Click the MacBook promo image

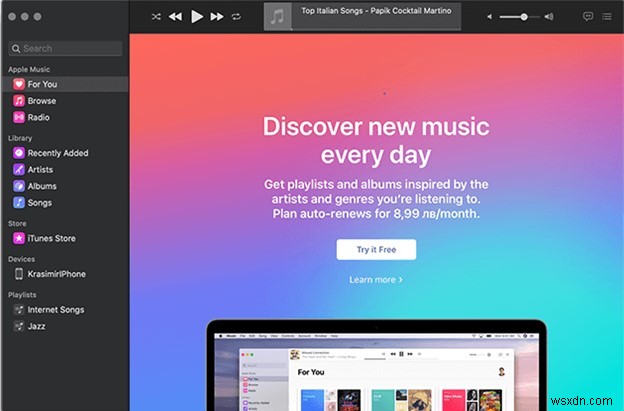(376, 365)
